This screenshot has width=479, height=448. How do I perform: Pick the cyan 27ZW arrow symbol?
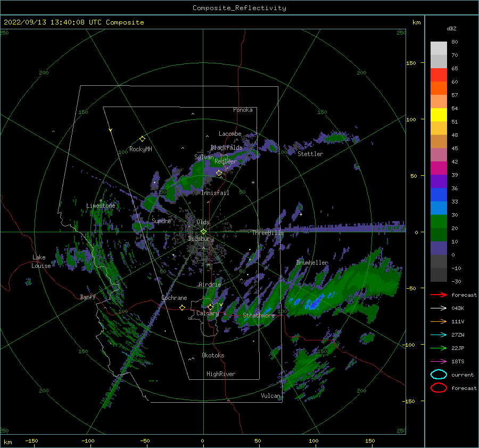(x=439, y=335)
